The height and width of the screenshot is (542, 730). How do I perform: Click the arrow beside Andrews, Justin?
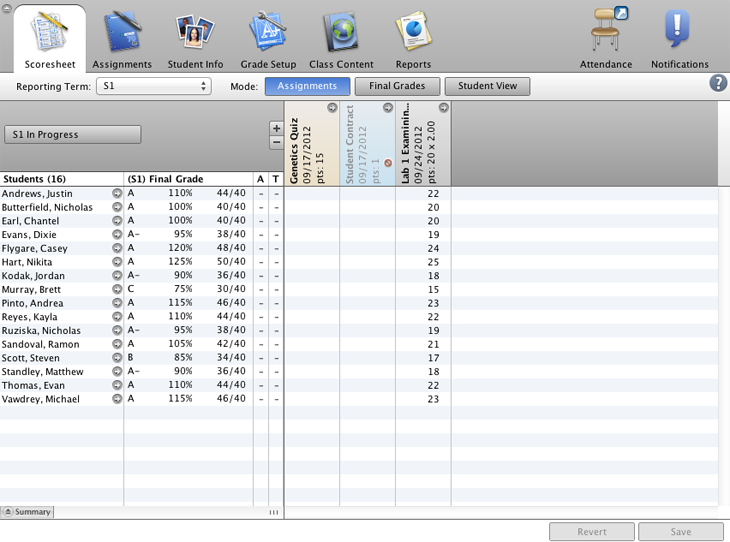117,193
